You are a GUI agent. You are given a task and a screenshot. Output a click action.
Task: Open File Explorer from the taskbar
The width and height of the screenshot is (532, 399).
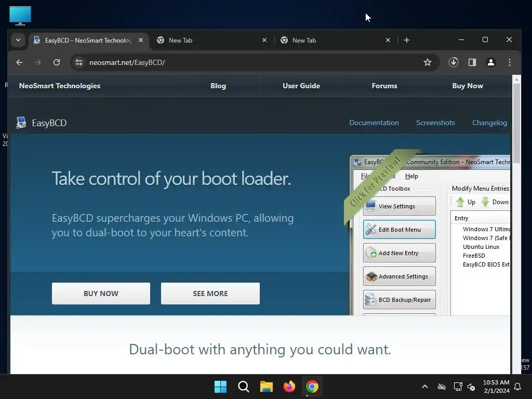267,387
